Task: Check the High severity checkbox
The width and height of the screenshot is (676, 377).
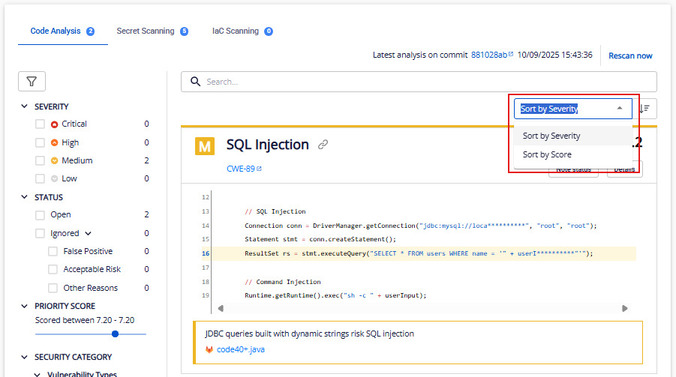Action: (x=40, y=142)
